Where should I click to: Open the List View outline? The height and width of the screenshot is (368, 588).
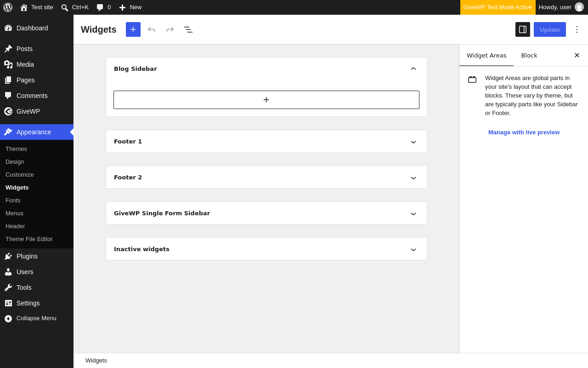coord(188,29)
